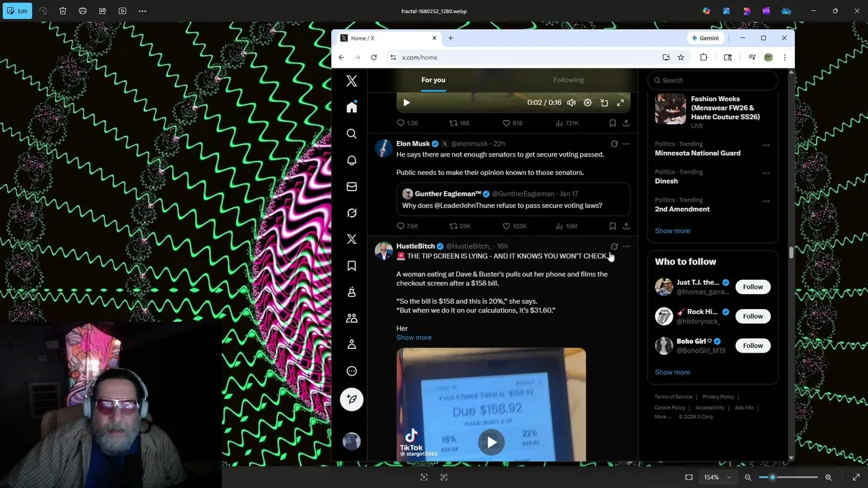Open See more menu in Photos toolbar
Screen dimensions: 868x488
coord(142,11)
